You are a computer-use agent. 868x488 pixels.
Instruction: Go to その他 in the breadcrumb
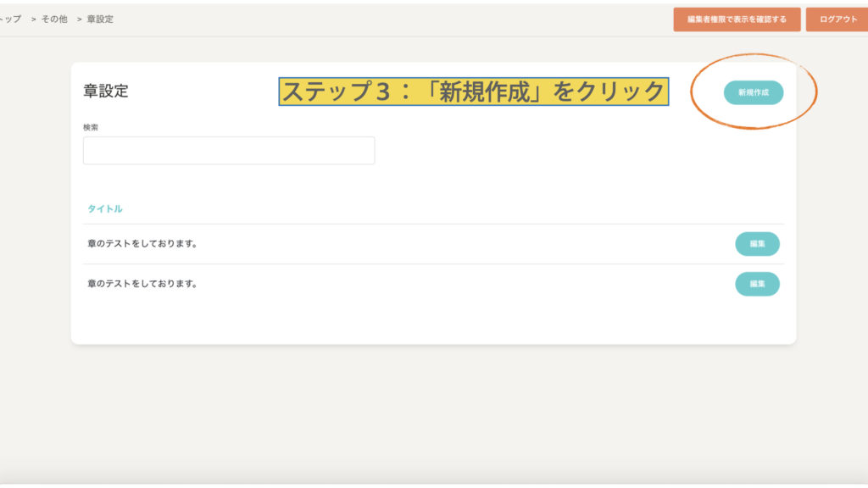point(54,19)
